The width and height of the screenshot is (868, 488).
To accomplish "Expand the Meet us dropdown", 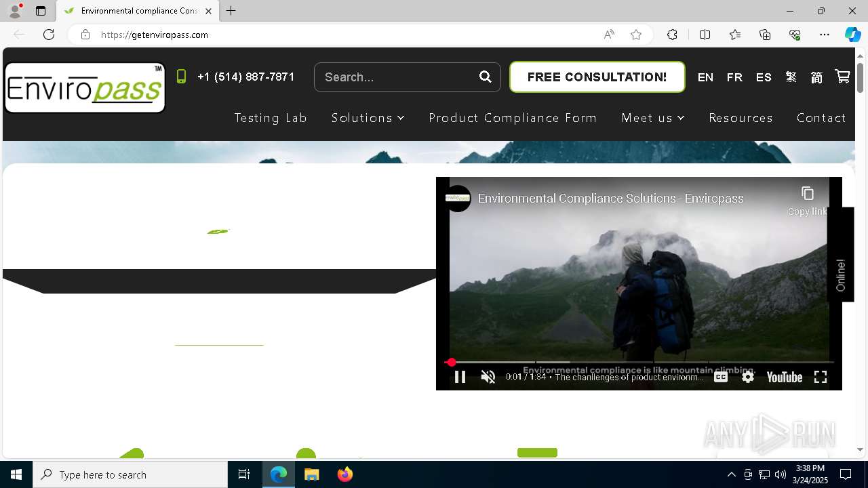I will (653, 118).
